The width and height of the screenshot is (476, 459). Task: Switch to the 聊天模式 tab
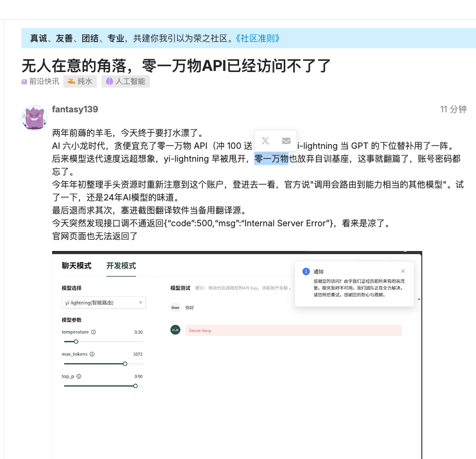click(76, 266)
